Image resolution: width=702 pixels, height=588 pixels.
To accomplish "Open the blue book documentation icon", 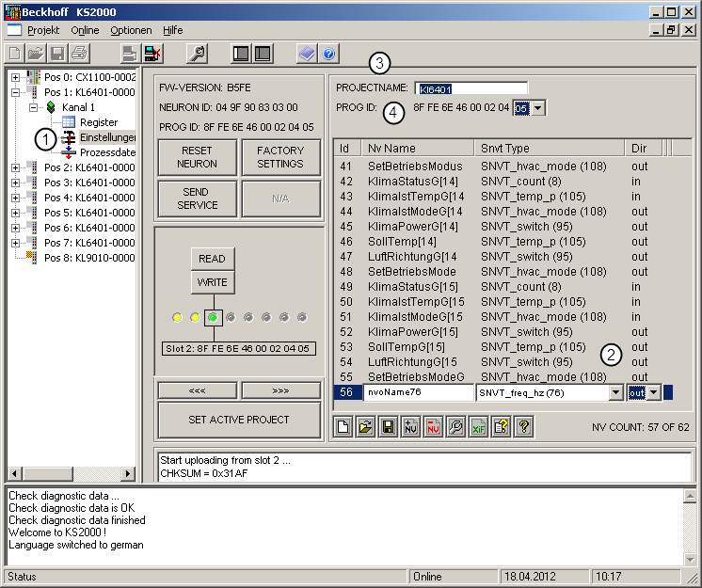I will click(x=307, y=54).
